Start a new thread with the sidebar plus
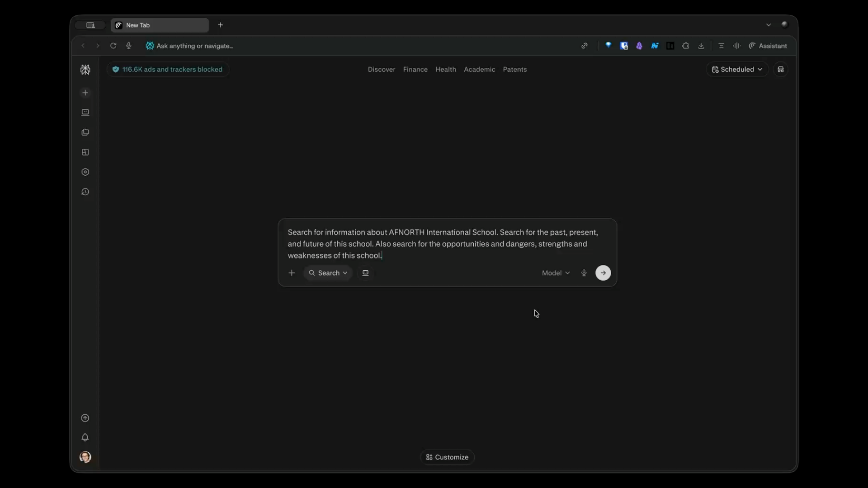Screen dimensions: 868x488 [x=85, y=93]
